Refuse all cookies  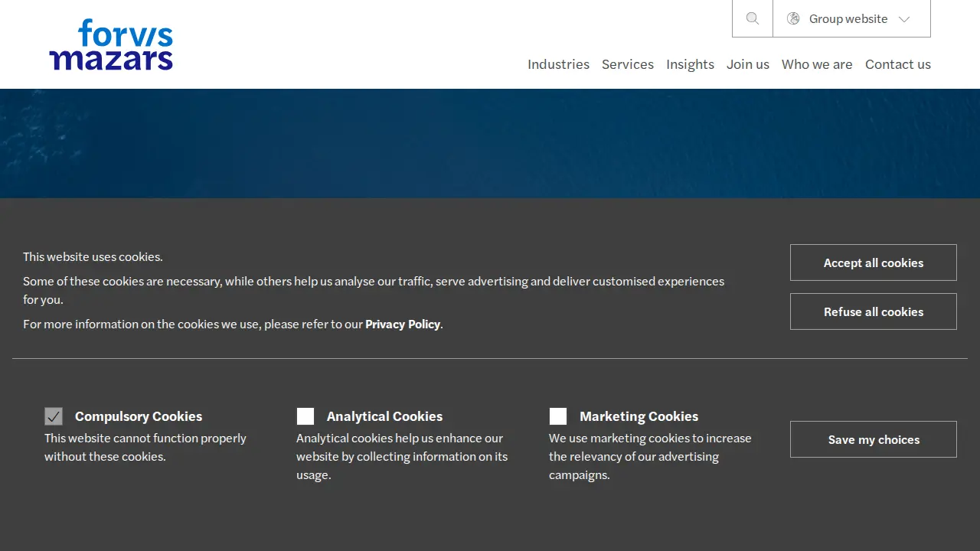coord(874,311)
